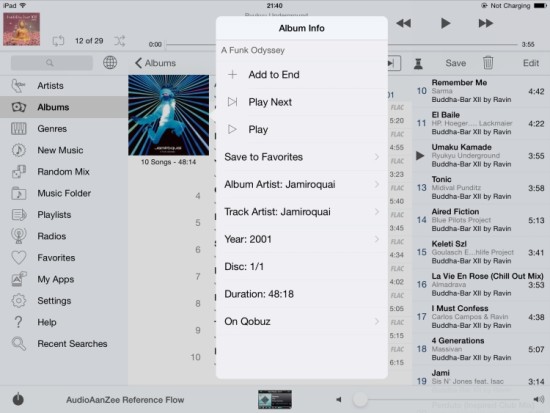This screenshot has height=413, width=550.
Task: Go back to Albums
Action: (155, 63)
